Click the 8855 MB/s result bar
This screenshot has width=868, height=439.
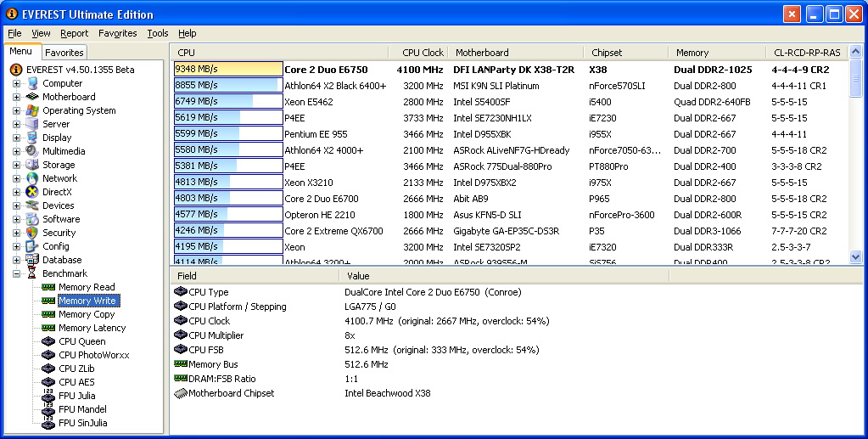[x=228, y=86]
